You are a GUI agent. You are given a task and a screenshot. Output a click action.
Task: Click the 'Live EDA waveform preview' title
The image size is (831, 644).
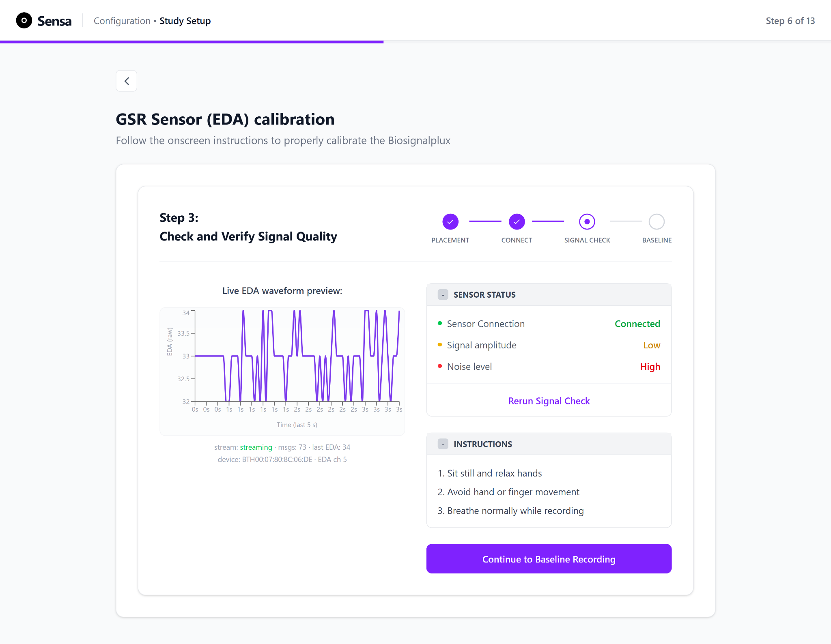point(282,291)
